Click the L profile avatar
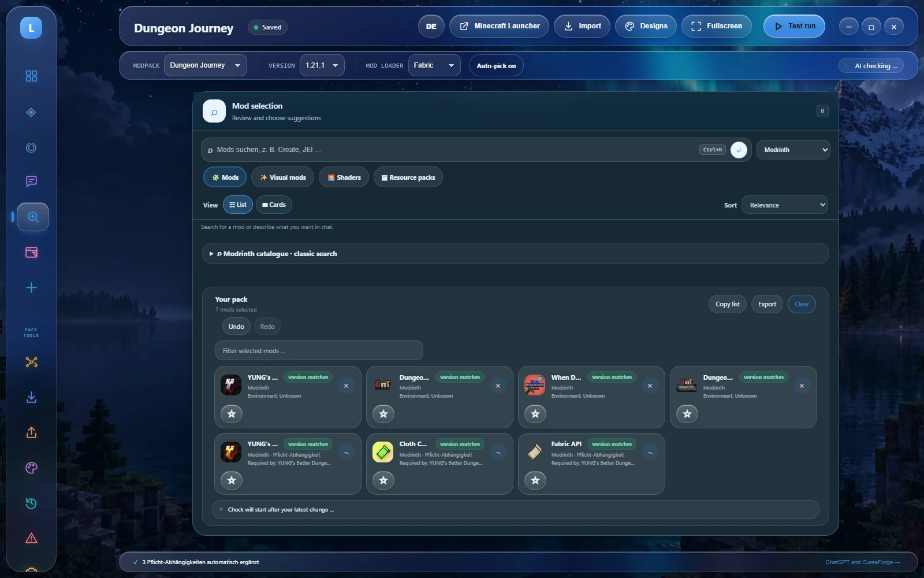924x578 pixels. (x=31, y=28)
